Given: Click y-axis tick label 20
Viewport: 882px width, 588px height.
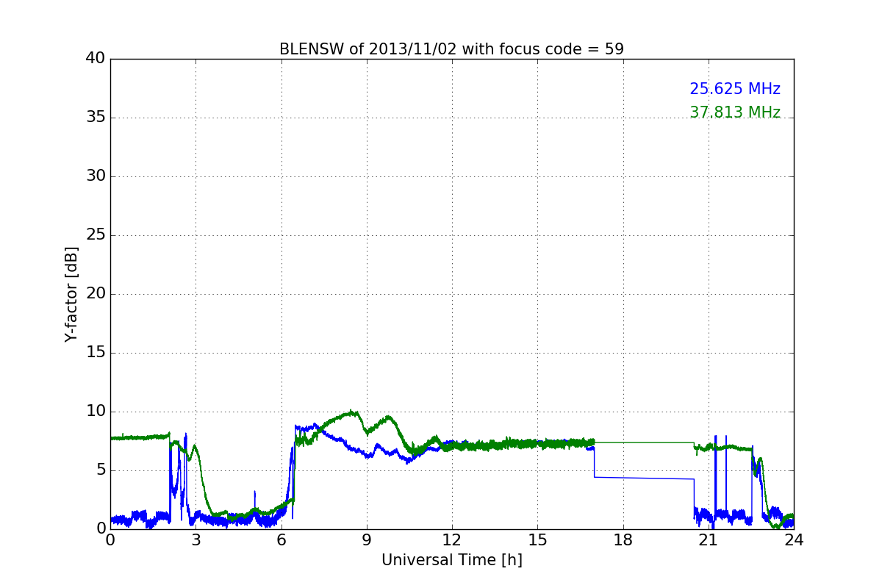Looking at the screenshot, I should click(x=96, y=294).
